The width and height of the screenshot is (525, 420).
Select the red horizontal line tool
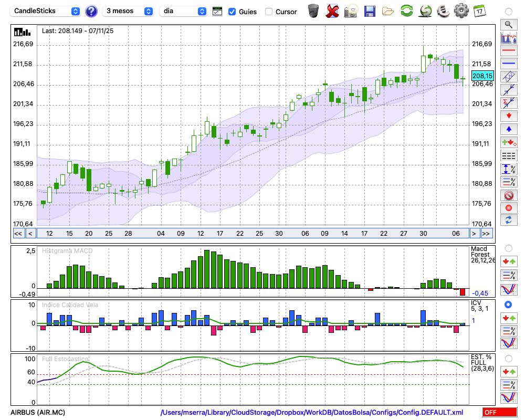pos(508,50)
